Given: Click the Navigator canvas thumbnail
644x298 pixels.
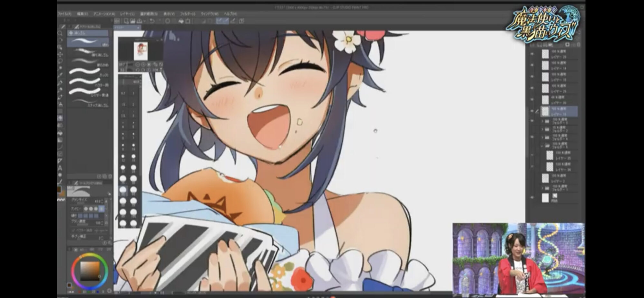Looking at the screenshot, I should tap(141, 51).
